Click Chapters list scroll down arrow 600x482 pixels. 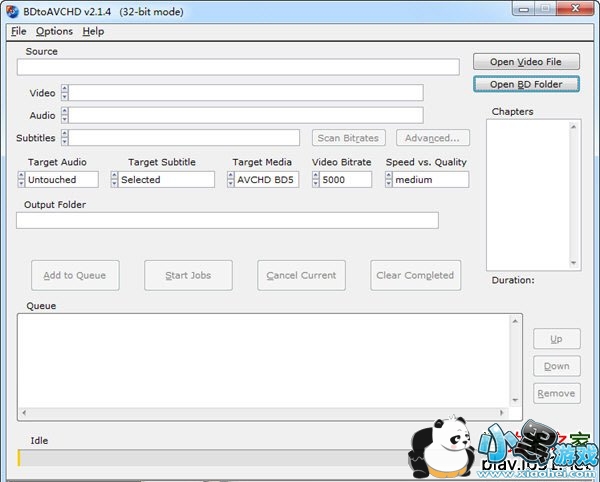[573, 263]
